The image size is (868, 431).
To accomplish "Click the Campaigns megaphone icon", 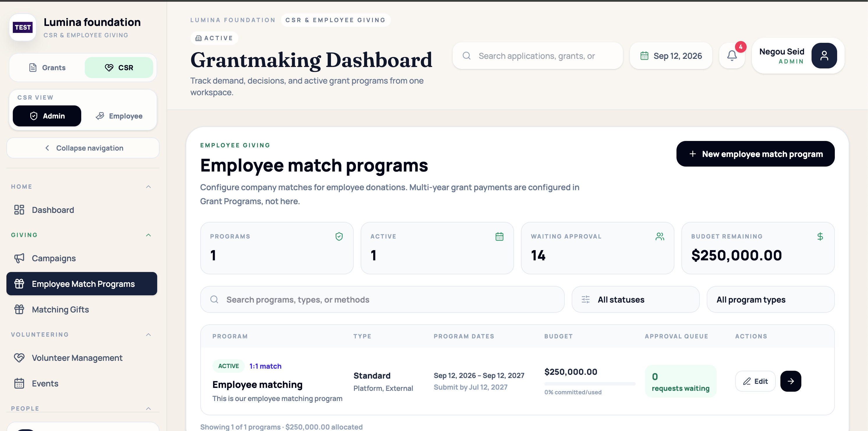I will pyautogui.click(x=19, y=258).
